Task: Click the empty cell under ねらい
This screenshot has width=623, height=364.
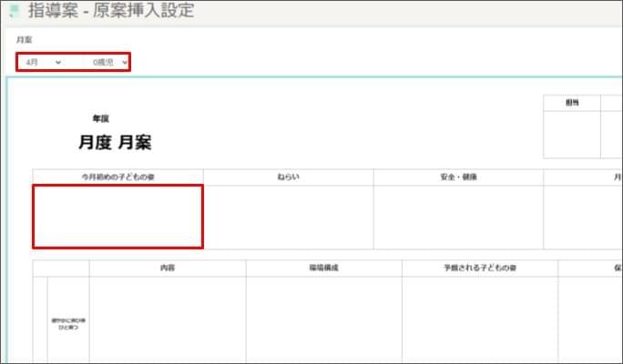Action: [x=288, y=217]
